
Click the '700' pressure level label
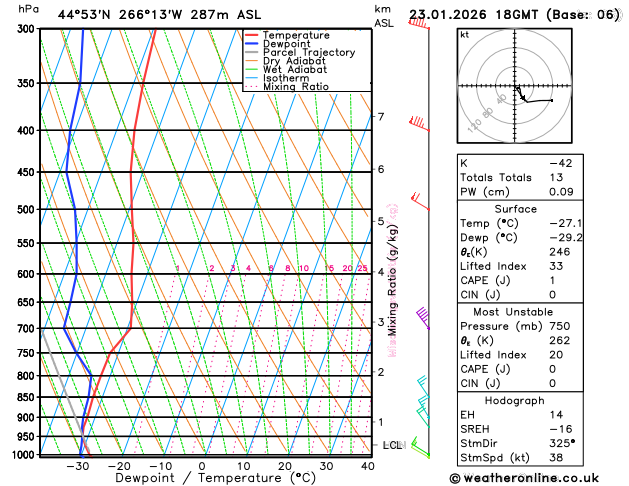[28, 329]
